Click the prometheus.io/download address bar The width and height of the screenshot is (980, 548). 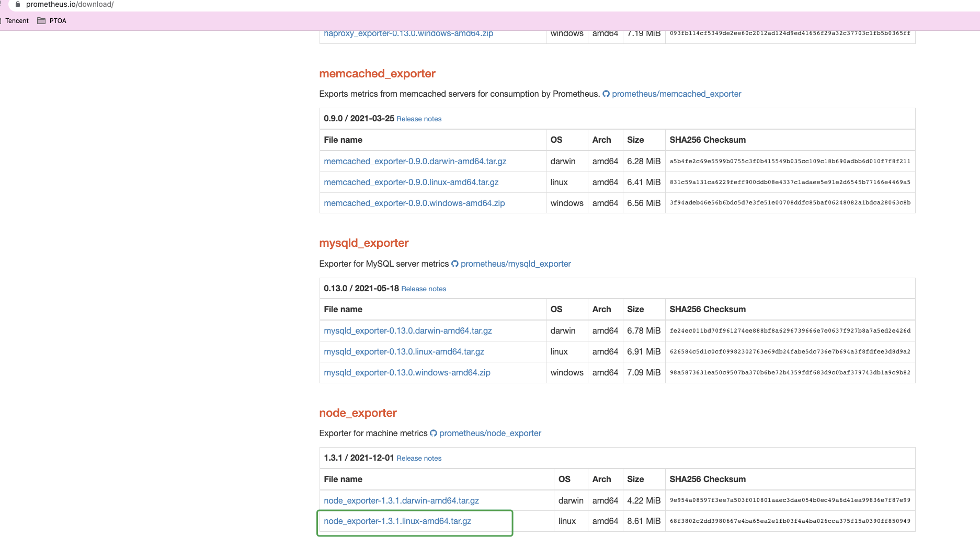click(70, 4)
